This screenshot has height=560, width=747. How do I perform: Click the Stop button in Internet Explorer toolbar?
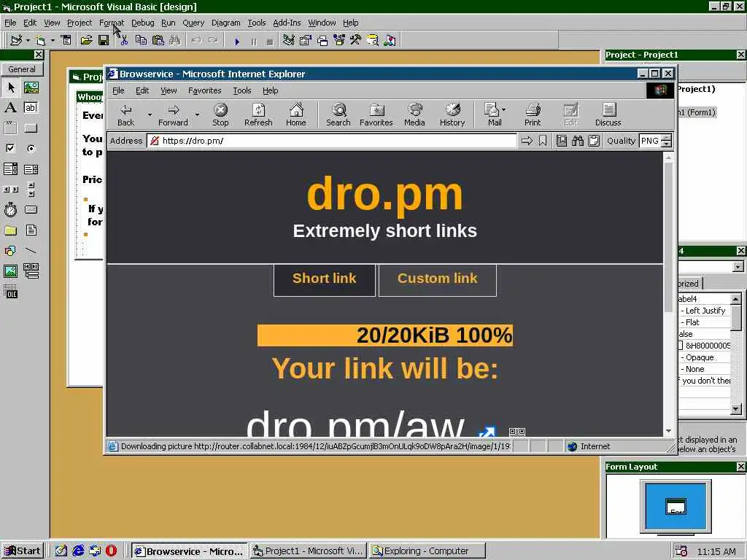[220, 114]
